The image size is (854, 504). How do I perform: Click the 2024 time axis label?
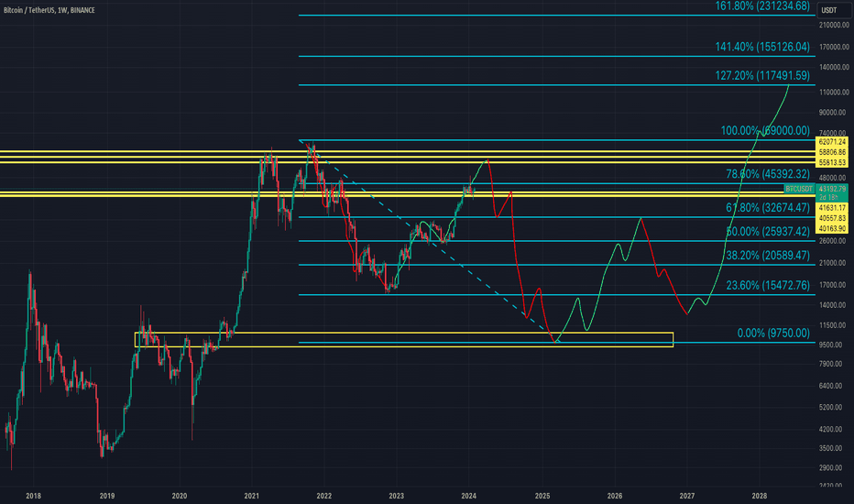point(469,496)
